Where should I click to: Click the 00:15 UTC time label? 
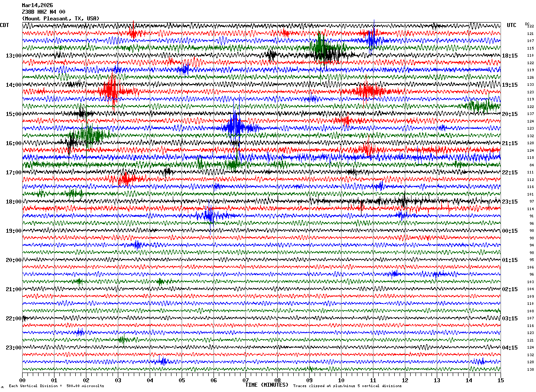tap(510, 231)
